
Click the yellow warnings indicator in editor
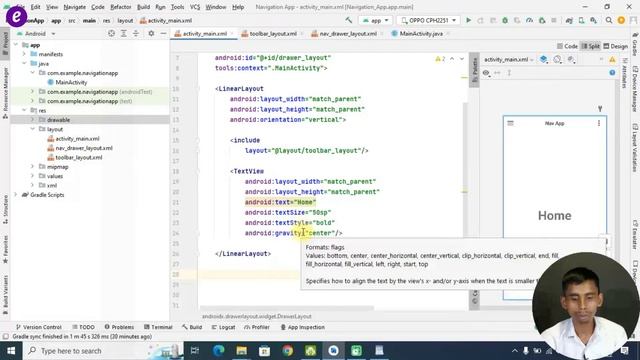[440, 59]
